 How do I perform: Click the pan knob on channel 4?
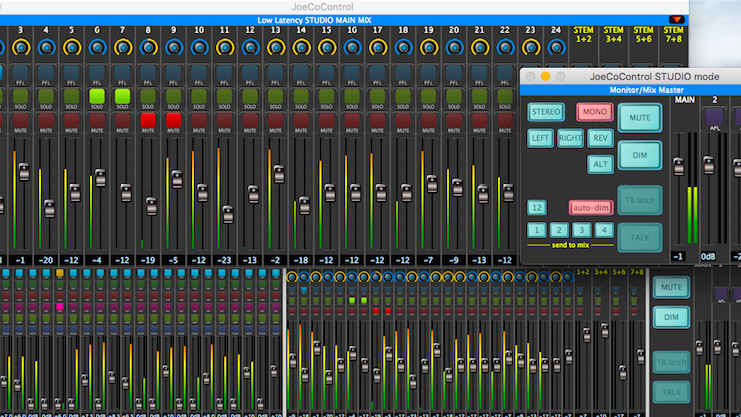pos(46,47)
